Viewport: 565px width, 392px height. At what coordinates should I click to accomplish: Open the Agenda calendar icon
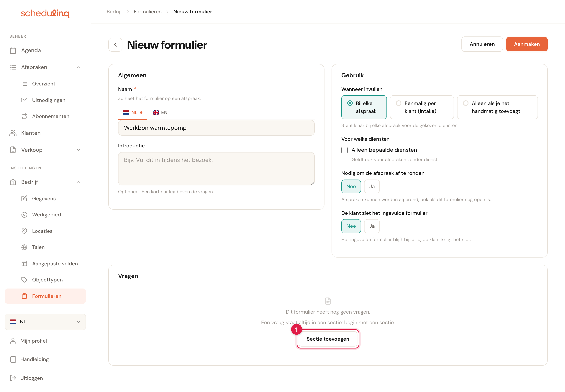point(13,50)
